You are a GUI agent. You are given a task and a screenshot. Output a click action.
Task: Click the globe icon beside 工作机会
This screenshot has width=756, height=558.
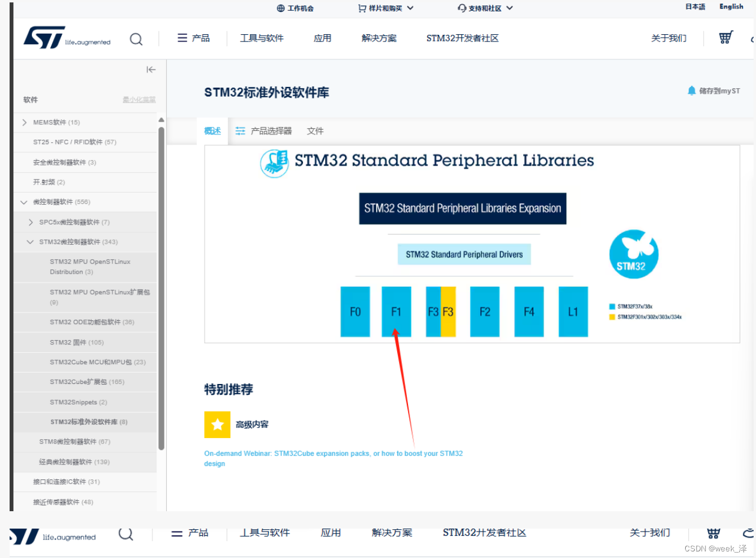click(280, 8)
